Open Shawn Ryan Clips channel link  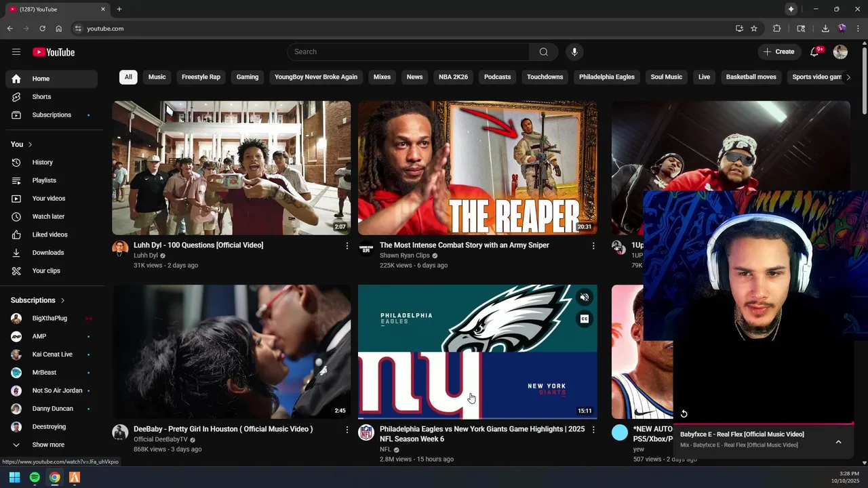click(405, 256)
